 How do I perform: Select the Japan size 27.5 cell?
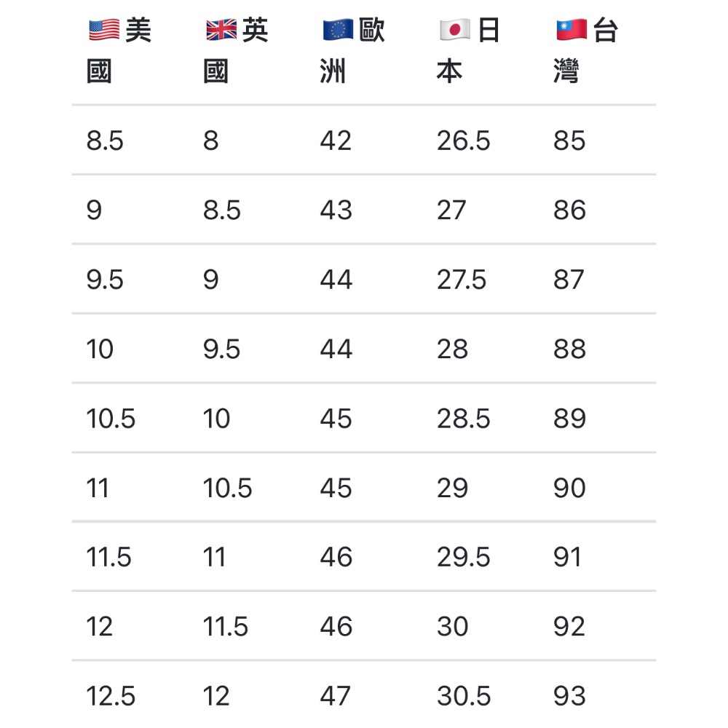(x=462, y=280)
